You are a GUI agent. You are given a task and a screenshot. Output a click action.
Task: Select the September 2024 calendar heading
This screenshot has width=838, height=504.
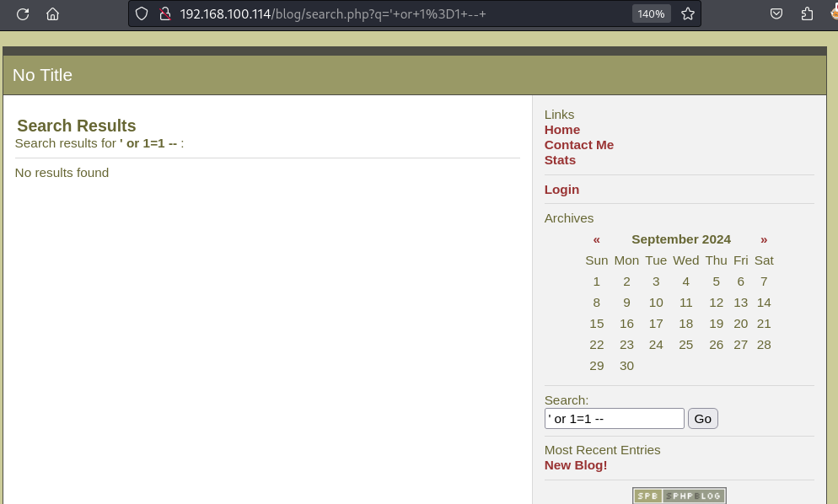[x=680, y=239]
